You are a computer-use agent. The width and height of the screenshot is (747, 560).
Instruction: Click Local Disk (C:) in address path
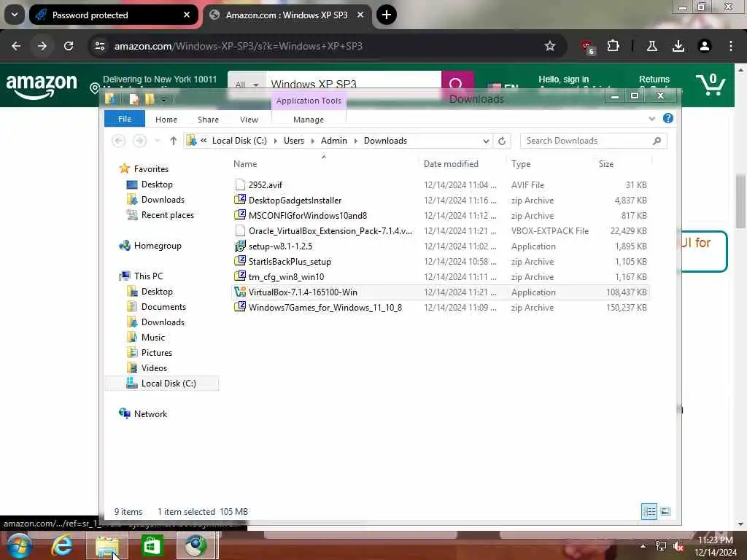point(239,141)
